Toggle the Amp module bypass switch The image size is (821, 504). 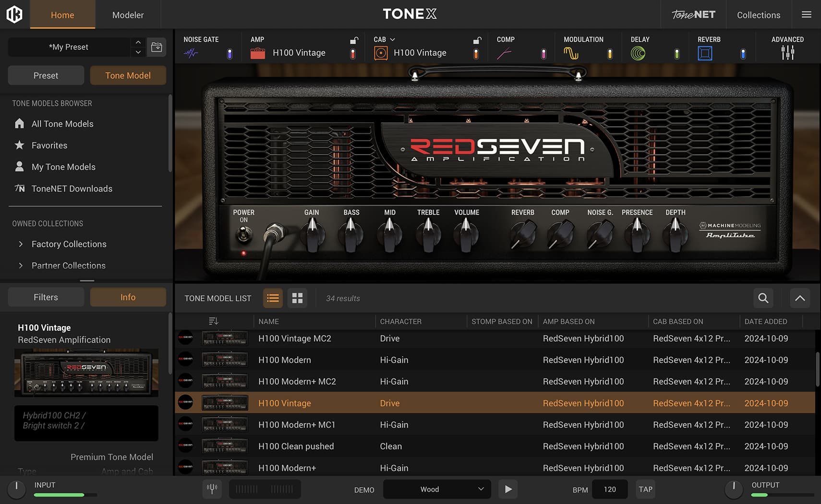(353, 54)
